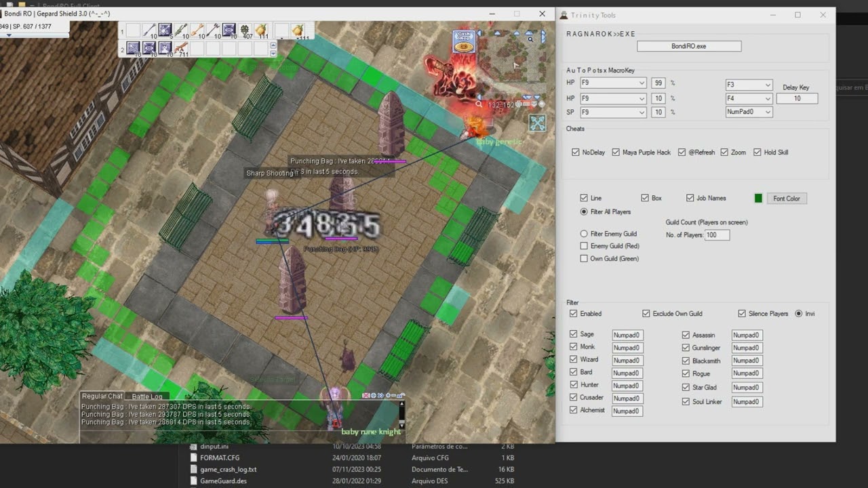Image resolution: width=868 pixels, height=488 pixels.
Task: Click the Cash Shop icon
Action: (464, 41)
